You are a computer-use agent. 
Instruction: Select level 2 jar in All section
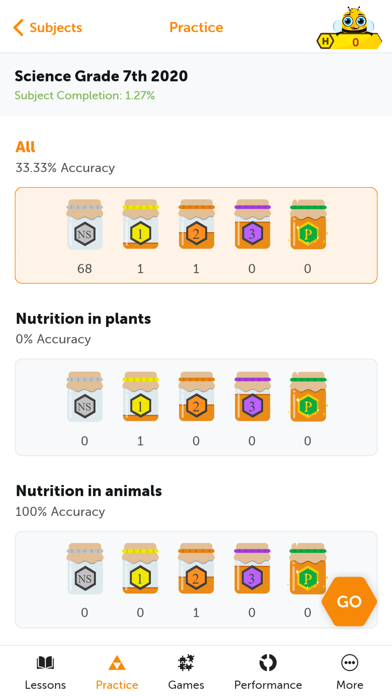[x=196, y=224]
